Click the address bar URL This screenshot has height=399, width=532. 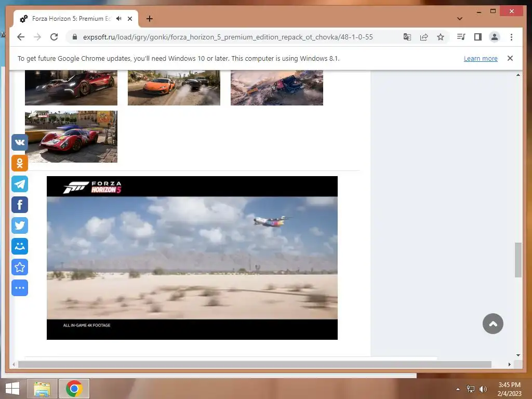click(x=228, y=37)
